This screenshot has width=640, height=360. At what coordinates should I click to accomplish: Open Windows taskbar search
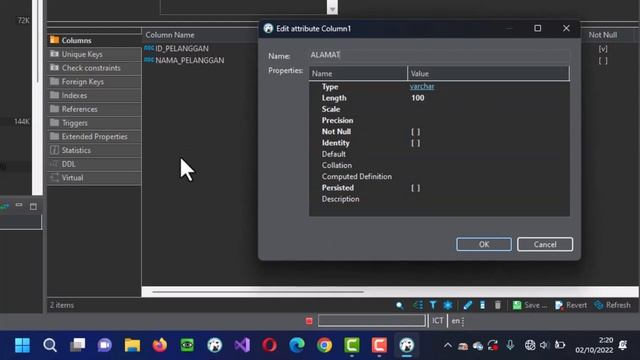point(50,345)
